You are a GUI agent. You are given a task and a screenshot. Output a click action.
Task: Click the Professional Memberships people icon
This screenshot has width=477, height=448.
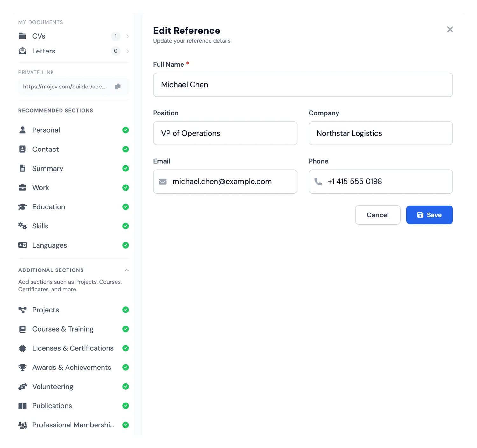coord(23,425)
